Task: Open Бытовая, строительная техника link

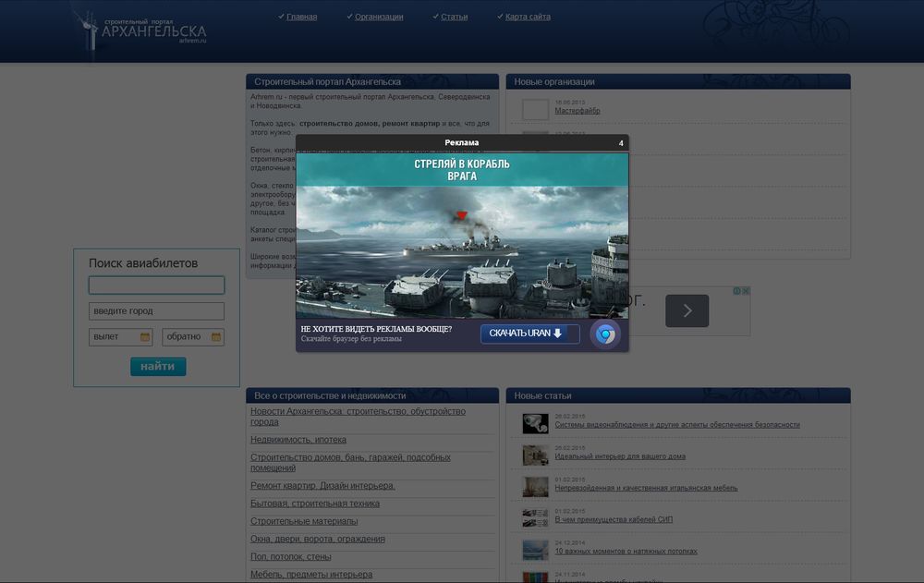Action: pyautogui.click(x=315, y=504)
